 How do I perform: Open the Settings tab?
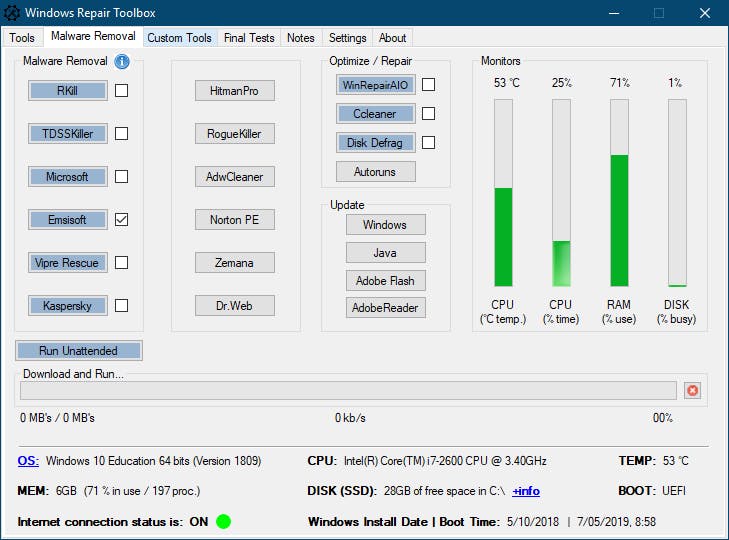coord(348,38)
